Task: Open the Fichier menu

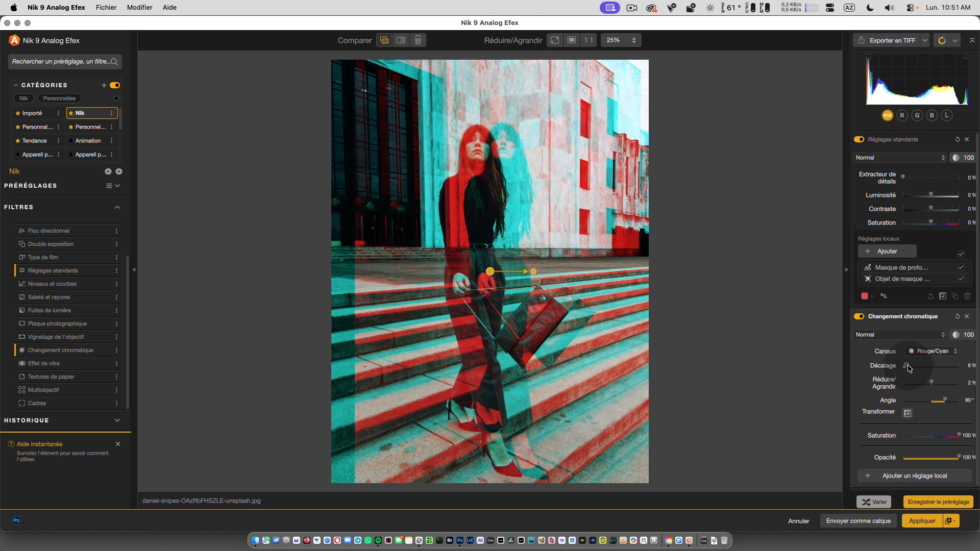Action: coord(106,8)
